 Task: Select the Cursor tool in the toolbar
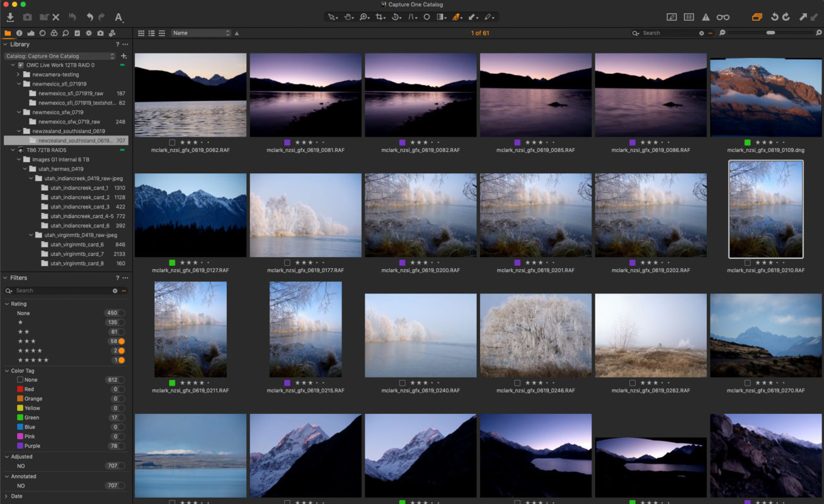coord(332,17)
